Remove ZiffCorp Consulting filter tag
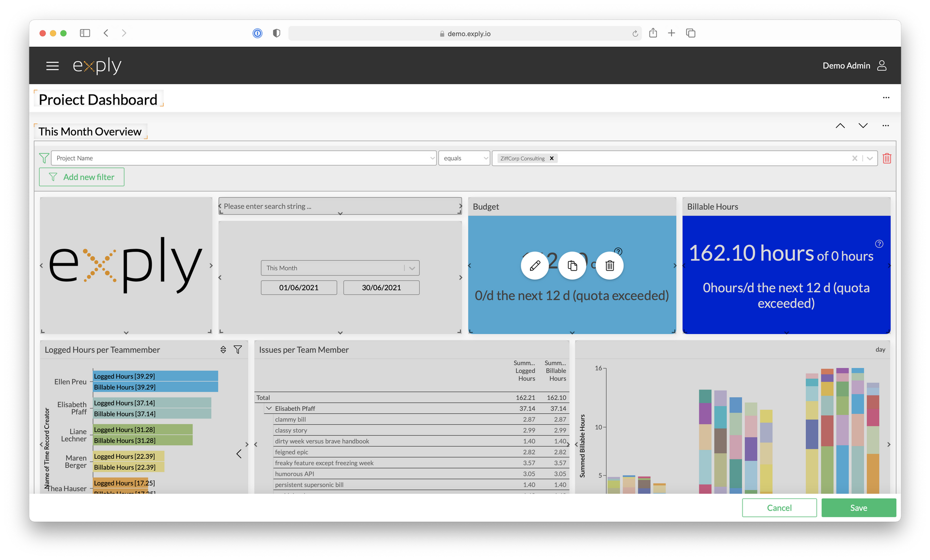The height and width of the screenshot is (560, 930). 552,158
